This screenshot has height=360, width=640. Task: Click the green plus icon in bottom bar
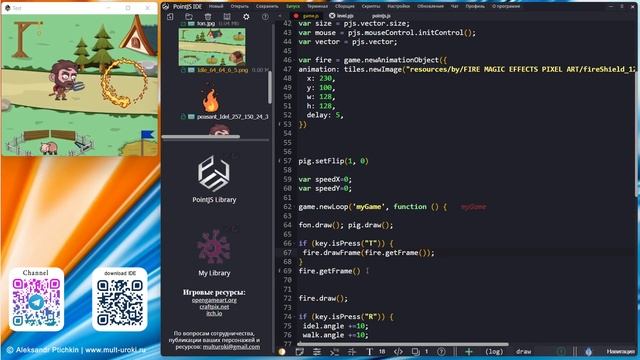pyautogui.click(x=469, y=351)
